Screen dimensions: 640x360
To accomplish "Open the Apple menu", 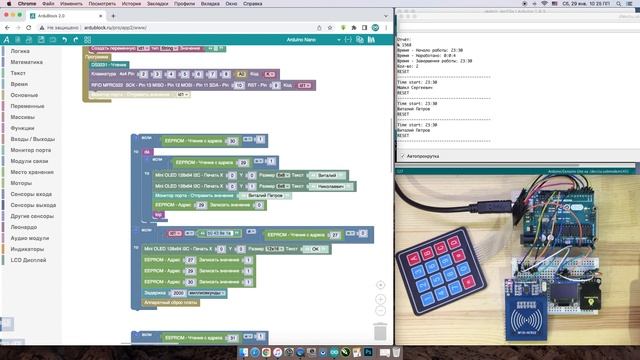I will point(9,4).
